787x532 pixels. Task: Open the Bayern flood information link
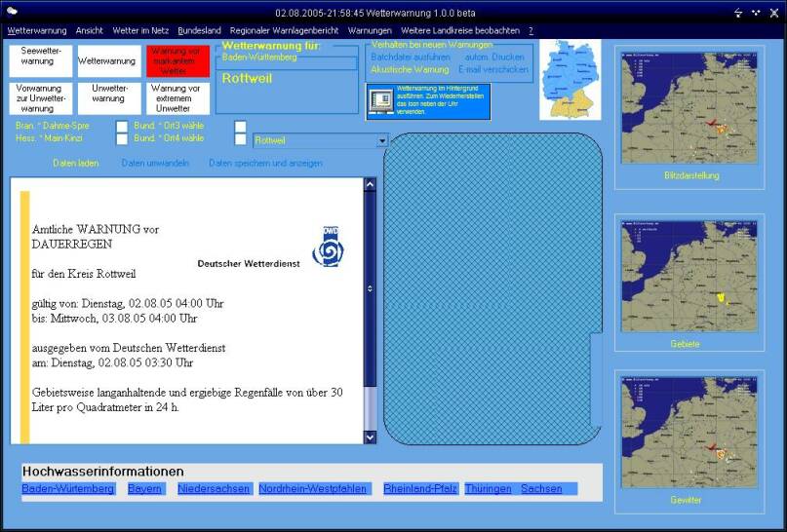[144, 488]
